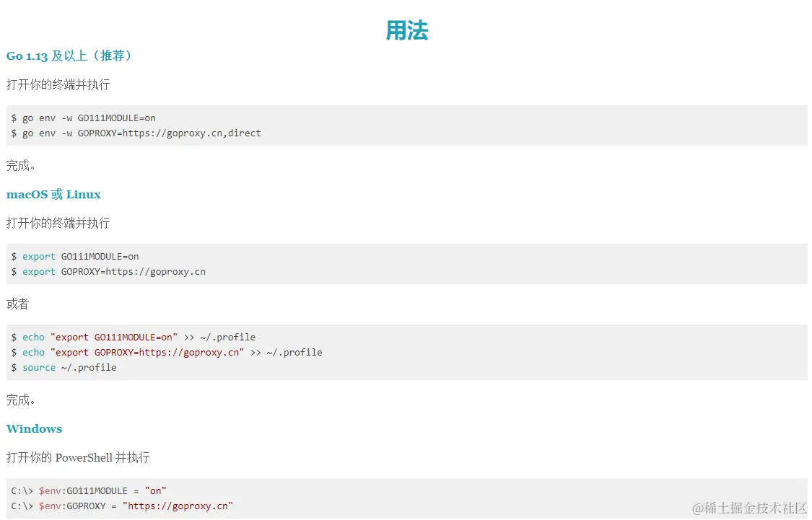Image resolution: width=812 pixels, height=520 pixels.
Task: Click 完成。 just above the macOS heading
Action: [x=22, y=166]
